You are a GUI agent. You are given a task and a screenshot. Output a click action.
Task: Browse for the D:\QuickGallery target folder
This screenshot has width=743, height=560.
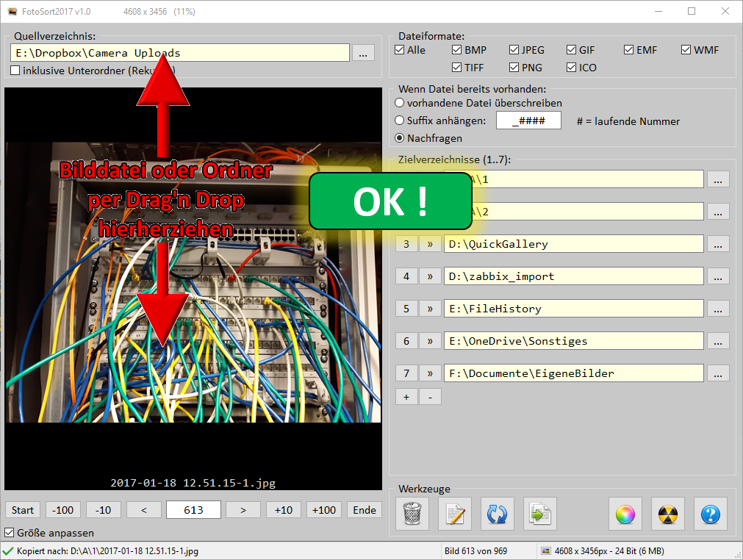click(x=718, y=244)
